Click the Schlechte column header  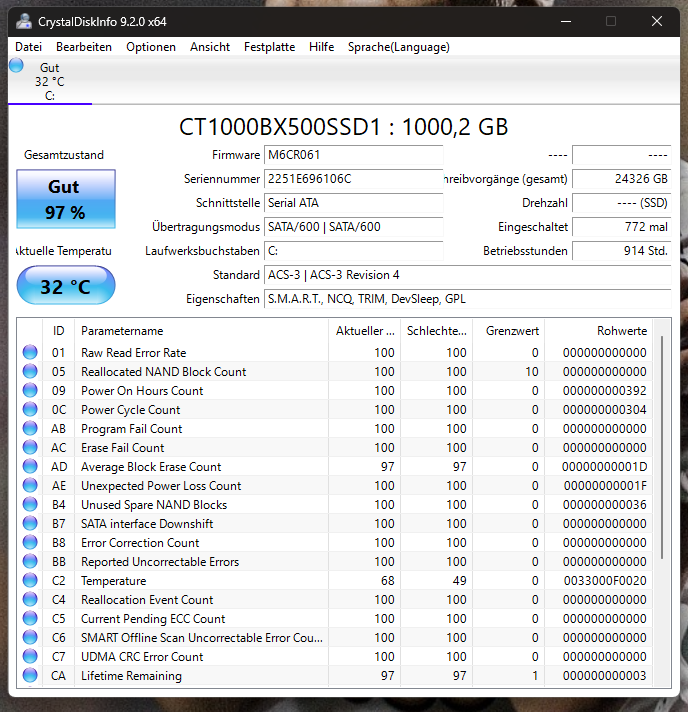point(436,331)
